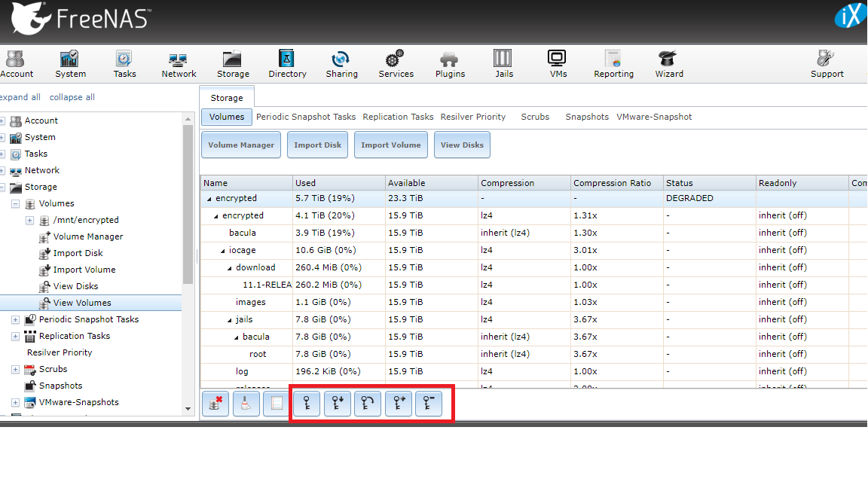Click the FreeNAS logo
This screenshot has width=868, height=488.
(81, 18)
